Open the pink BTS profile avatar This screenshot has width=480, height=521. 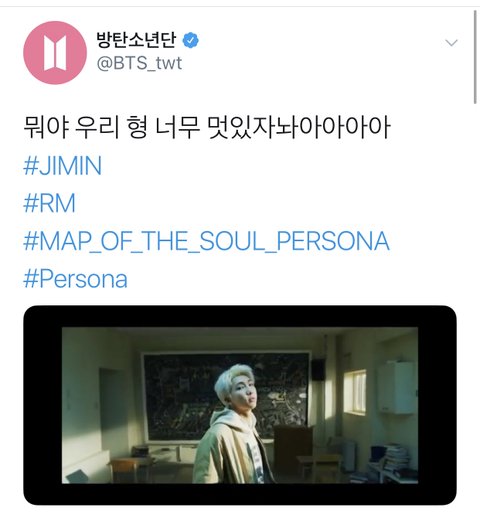pyautogui.click(x=55, y=53)
